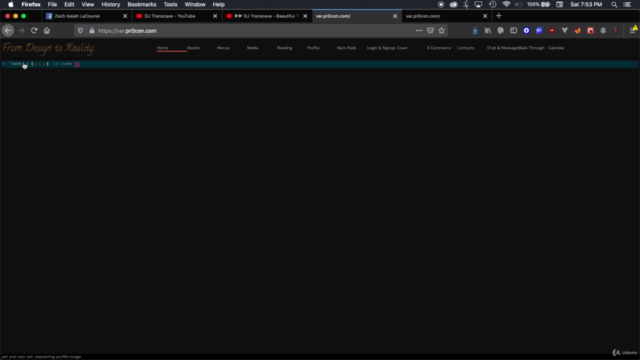Open the Library bookshelf icon
The width and height of the screenshot is (640, 360).
(488, 31)
